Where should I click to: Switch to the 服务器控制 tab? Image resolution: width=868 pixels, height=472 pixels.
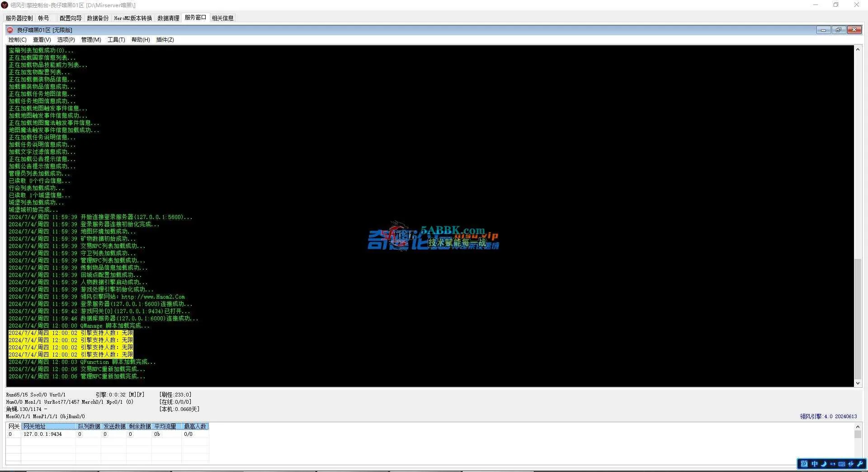[x=19, y=18]
